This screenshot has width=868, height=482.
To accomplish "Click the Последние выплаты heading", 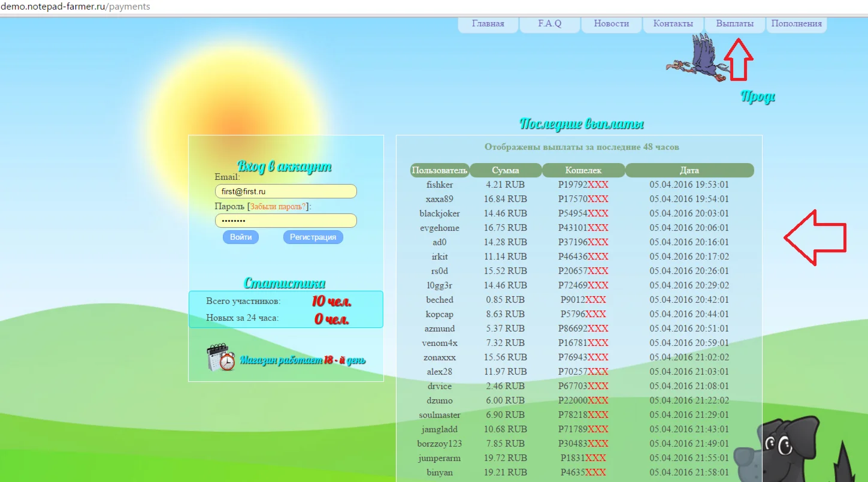I will [x=582, y=124].
